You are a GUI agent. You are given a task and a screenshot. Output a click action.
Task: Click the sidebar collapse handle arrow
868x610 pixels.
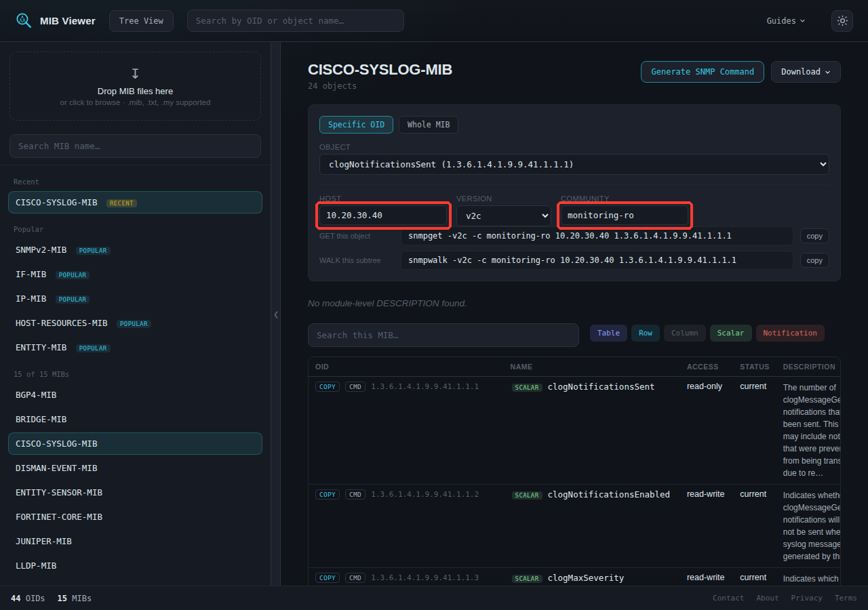[276, 314]
